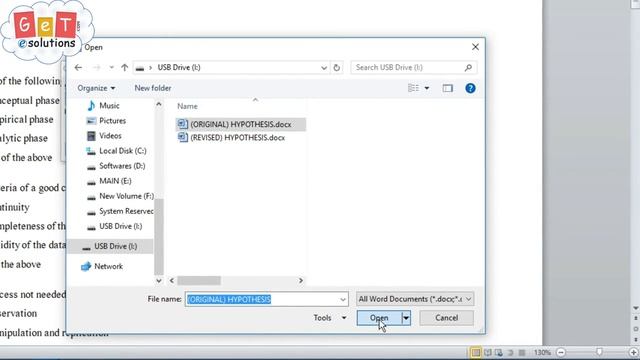Screen dimensions: 640x360
Task: Select the highlighted USB Drive (I:) root entry
Action: [110, 247]
